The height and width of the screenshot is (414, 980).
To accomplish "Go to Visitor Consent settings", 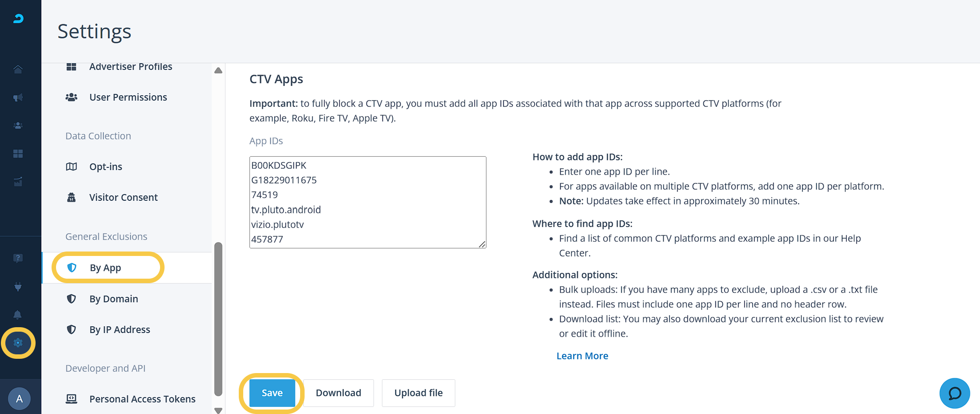I will [123, 197].
